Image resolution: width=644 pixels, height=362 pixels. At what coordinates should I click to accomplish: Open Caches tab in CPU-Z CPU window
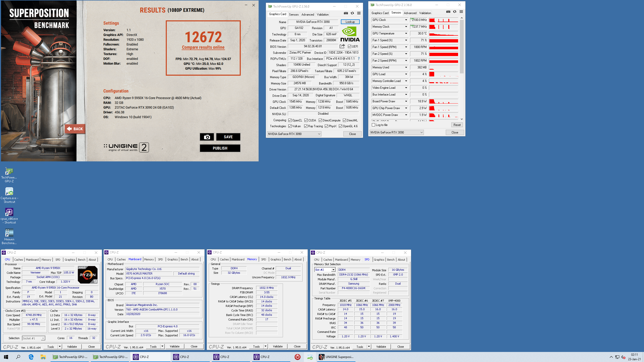tap(19, 260)
